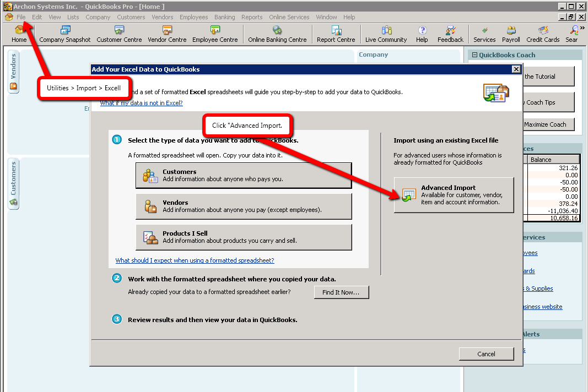Expand the toolbar overflow chevron
Screen dimensions: 588x392
point(582,28)
